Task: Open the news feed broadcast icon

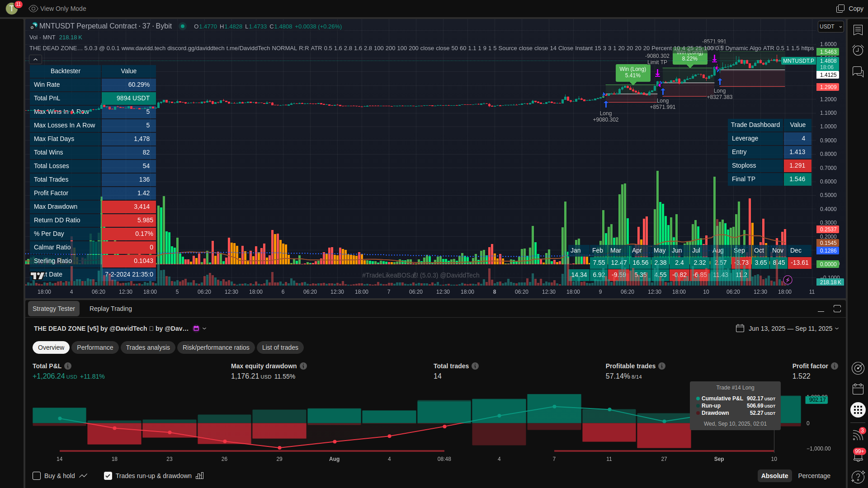Action: click(858, 435)
